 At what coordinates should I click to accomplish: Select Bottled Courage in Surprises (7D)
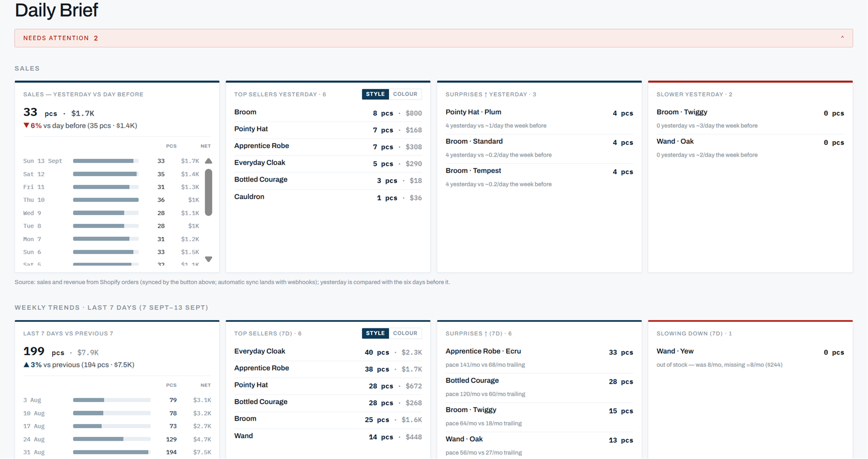(539, 387)
